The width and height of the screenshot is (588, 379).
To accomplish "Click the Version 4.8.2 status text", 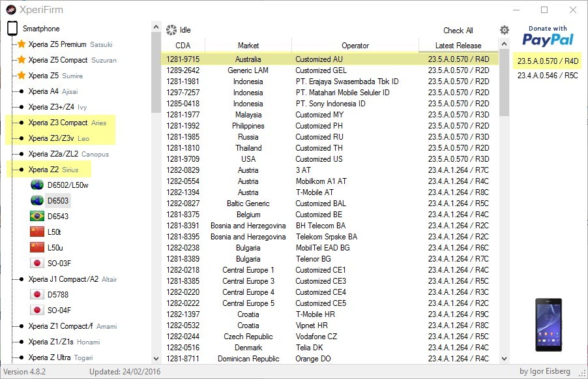I will click(24, 372).
